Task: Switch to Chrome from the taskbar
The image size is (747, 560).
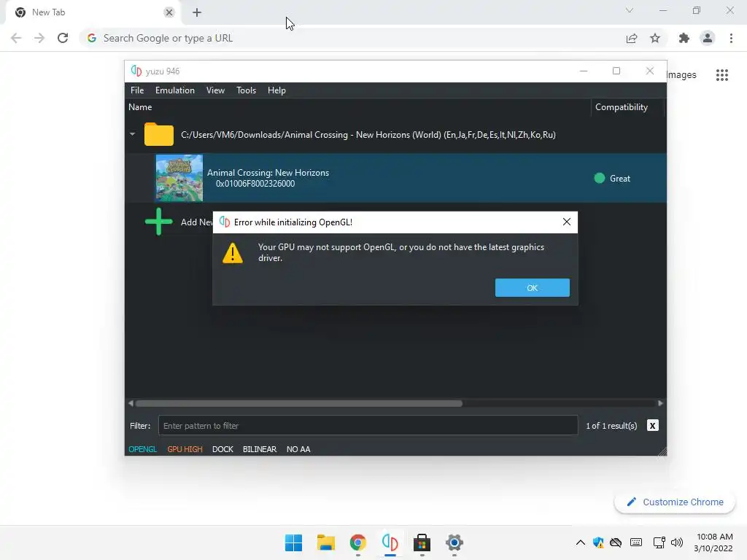Action: coord(357,542)
